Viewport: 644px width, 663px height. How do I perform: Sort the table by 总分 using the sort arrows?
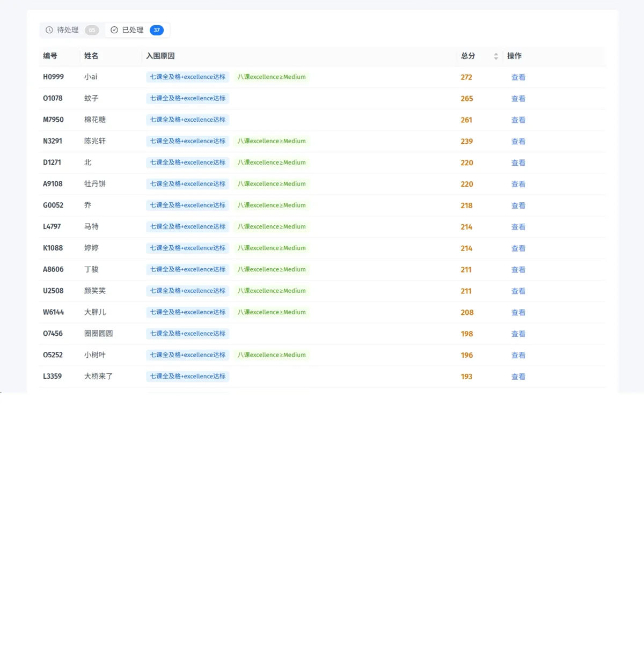click(496, 56)
